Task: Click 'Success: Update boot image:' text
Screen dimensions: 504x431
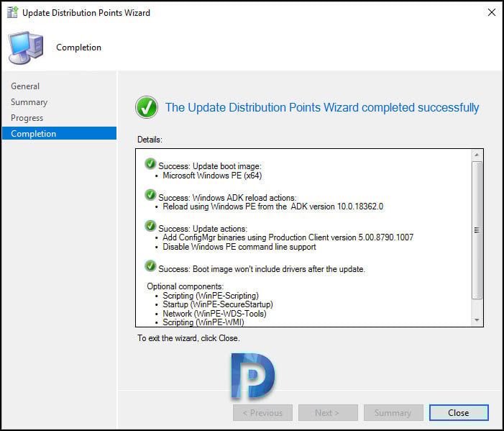Action: [x=210, y=166]
